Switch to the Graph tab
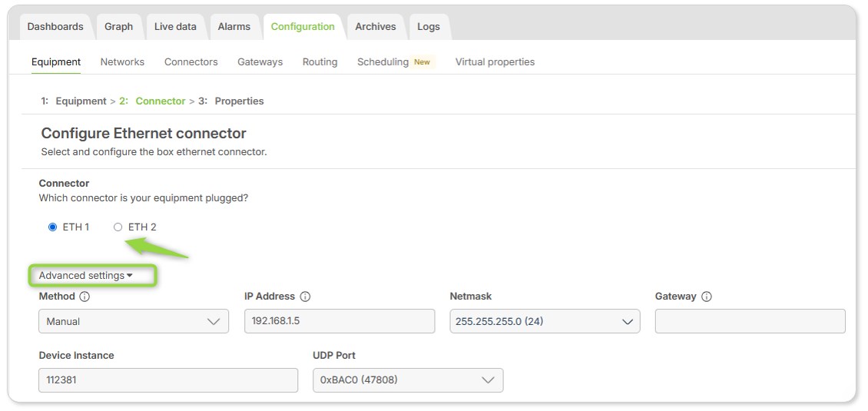 tap(118, 27)
